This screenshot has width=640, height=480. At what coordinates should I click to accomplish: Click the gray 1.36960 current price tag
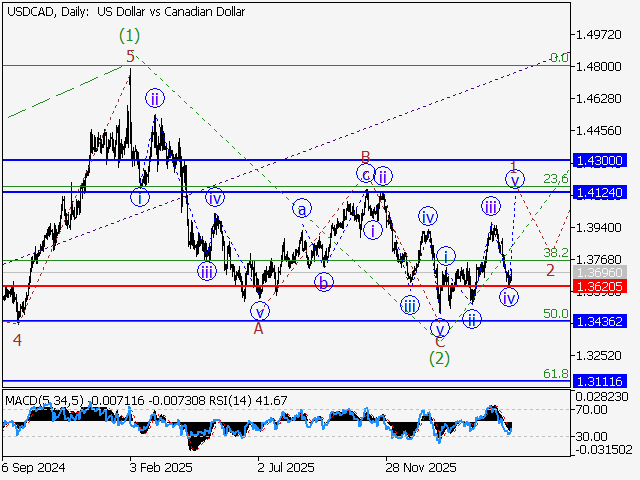tap(599, 271)
